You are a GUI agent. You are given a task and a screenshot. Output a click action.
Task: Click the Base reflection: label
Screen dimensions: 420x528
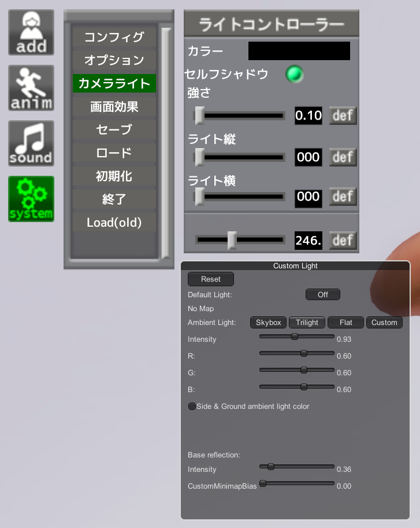tap(214, 455)
